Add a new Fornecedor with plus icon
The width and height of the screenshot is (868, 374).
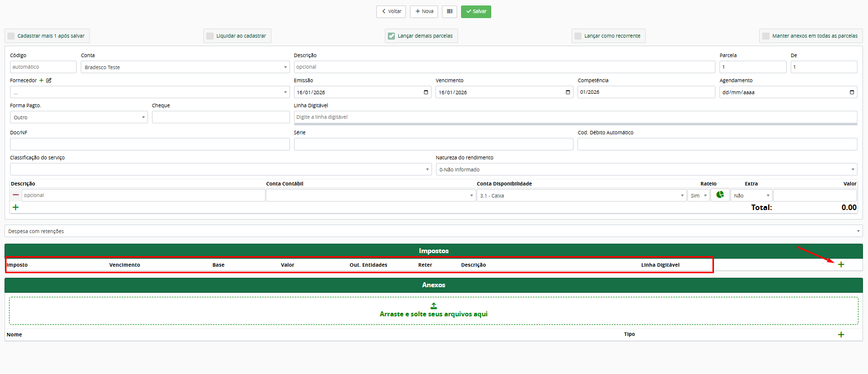42,80
